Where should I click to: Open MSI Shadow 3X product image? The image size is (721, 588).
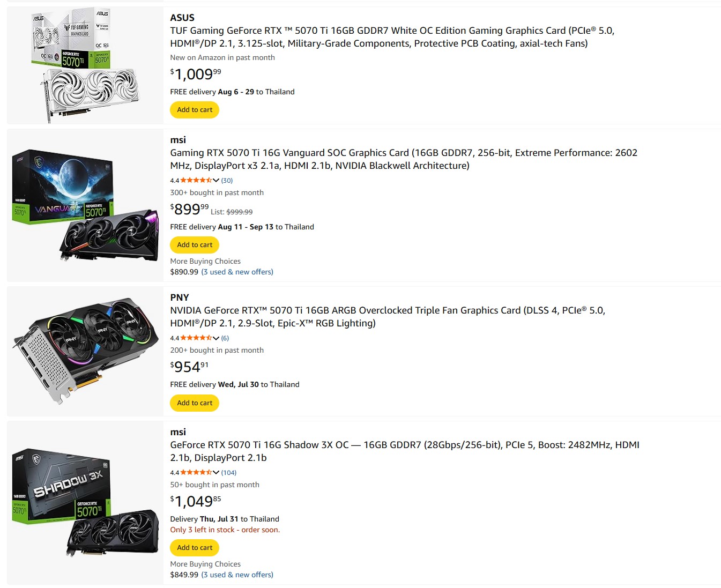coord(86,503)
